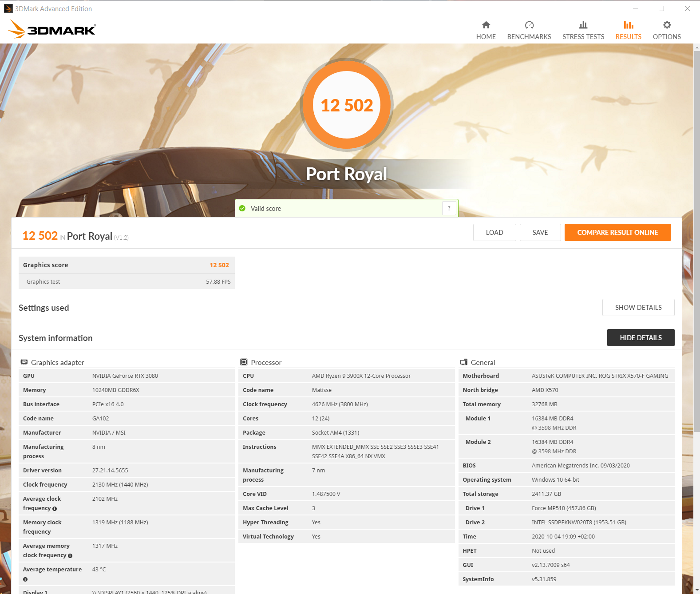700x594 pixels.
Task: Click the scrollbar up arrow
Action: click(696, 47)
